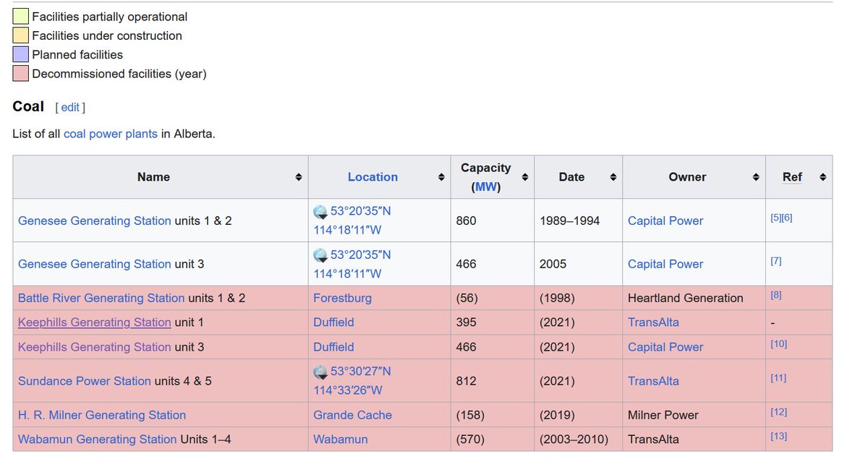This screenshot has height=467, width=868.
Task: Open Duffield link in Keephills unit 3 row
Action: [x=333, y=347]
